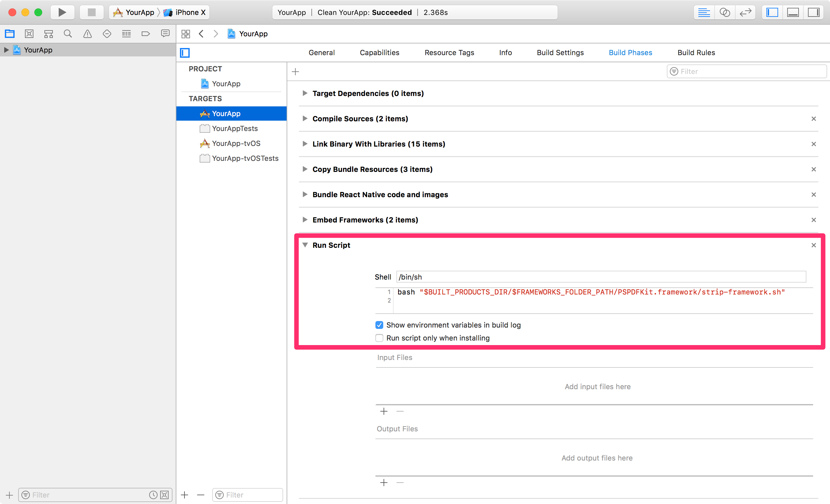Open the Issue navigator warning icon
The image size is (830, 504).
(x=87, y=34)
